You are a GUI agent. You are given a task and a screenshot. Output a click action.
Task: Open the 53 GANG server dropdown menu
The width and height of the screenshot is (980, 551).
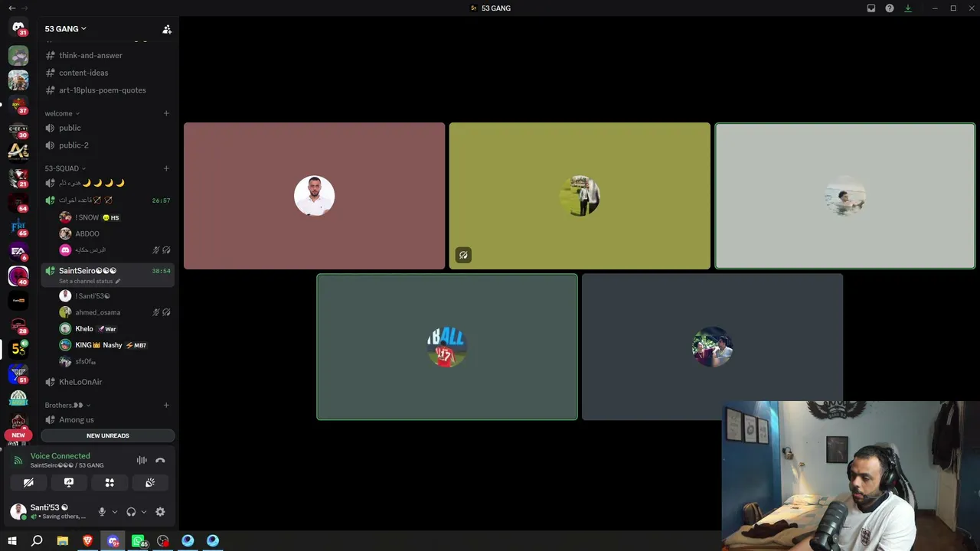[66, 29]
